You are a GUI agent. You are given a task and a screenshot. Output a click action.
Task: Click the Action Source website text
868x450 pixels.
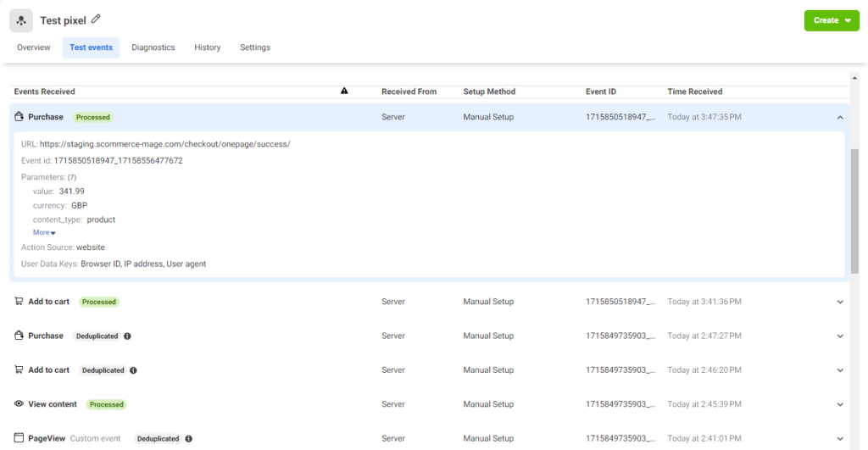[x=63, y=247]
